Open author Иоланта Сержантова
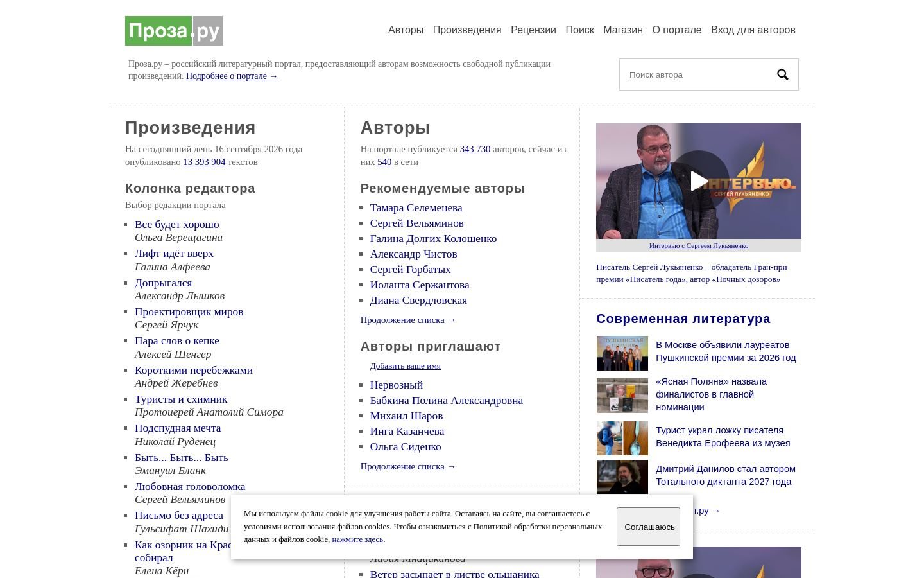924x578 pixels. [420, 285]
